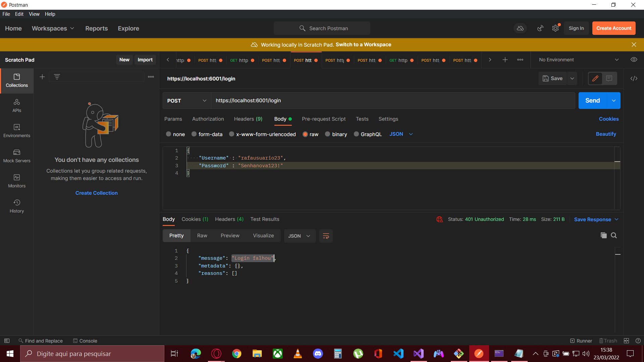The width and height of the screenshot is (644, 362).
Task: Click the Beautify response link
Action: [x=606, y=134]
